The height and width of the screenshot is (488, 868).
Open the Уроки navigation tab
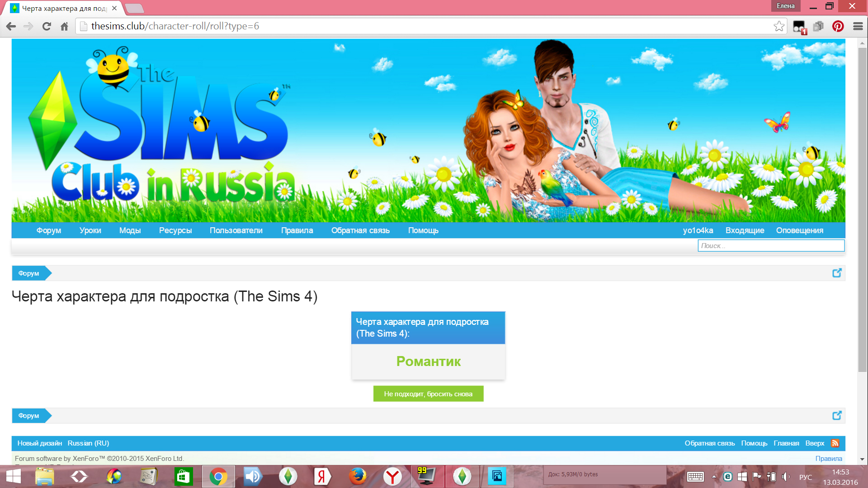coord(90,230)
